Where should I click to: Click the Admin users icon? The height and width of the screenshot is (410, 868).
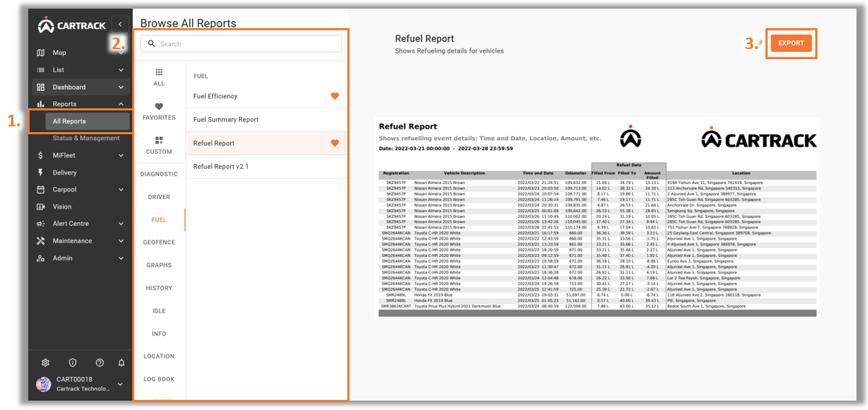41,258
